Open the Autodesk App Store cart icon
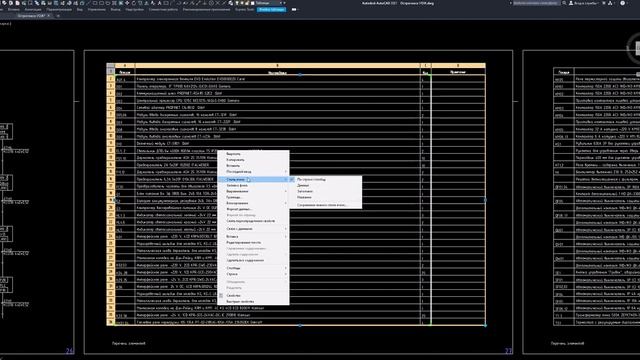This screenshot has width=640, height=360. click(x=604, y=3)
